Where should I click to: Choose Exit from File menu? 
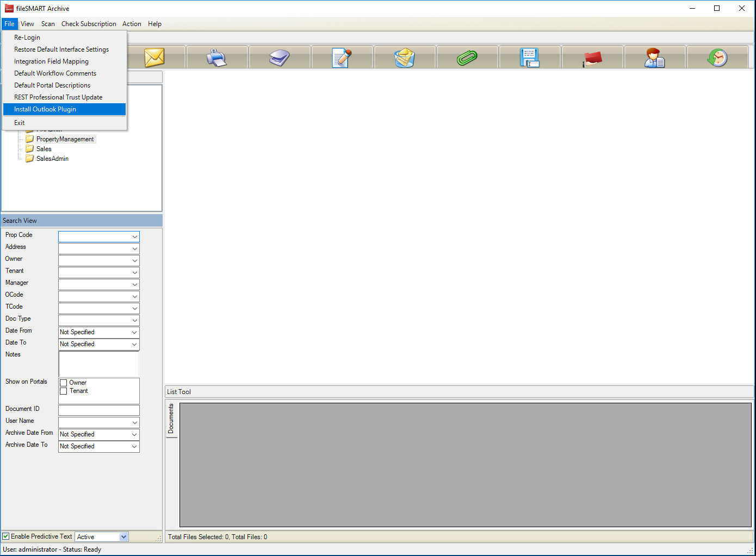(x=64, y=123)
